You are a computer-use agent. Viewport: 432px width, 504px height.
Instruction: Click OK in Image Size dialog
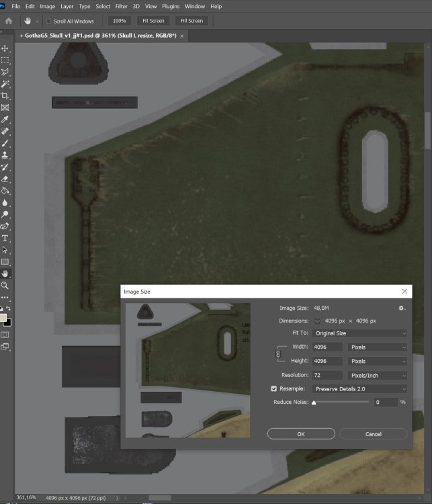(x=301, y=434)
